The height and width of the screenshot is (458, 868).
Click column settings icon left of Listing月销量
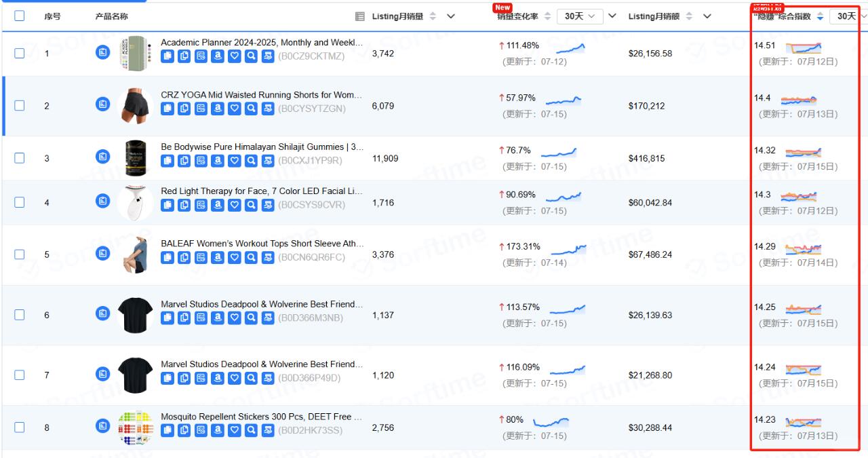tap(360, 16)
